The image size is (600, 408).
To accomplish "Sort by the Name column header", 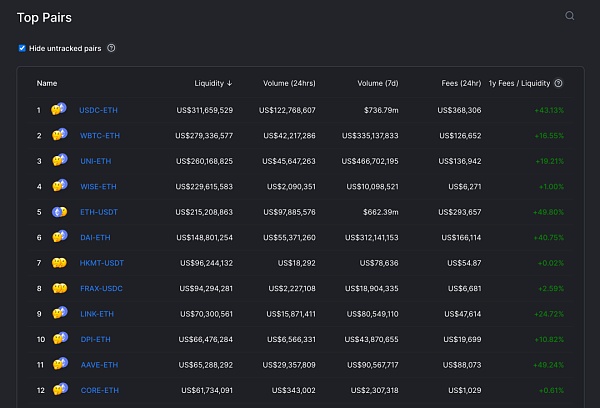I will pyautogui.click(x=47, y=84).
